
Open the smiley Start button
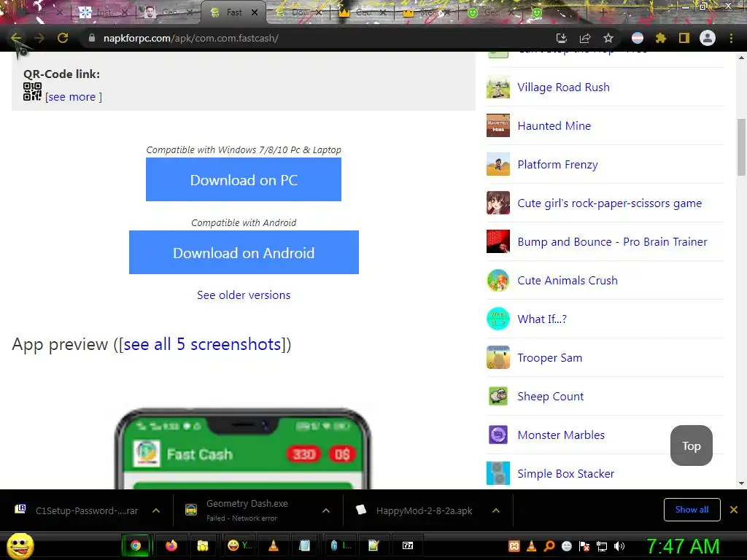[x=20, y=545]
